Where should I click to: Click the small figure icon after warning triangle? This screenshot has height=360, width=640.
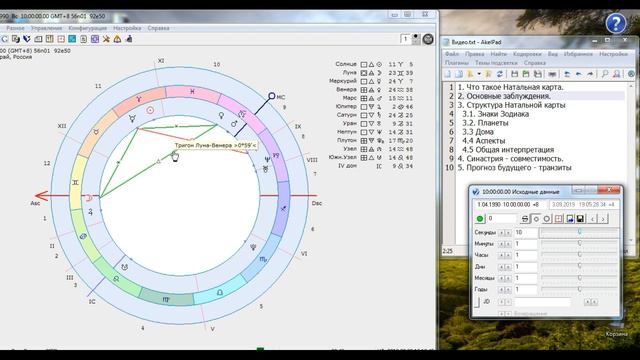tap(129, 39)
